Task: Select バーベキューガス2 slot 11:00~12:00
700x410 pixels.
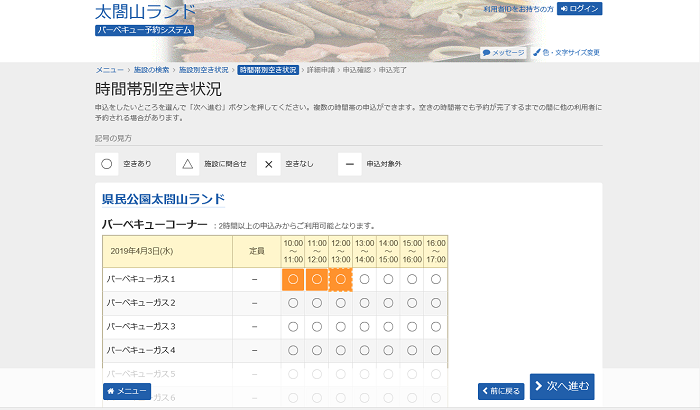Action: (x=317, y=303)
